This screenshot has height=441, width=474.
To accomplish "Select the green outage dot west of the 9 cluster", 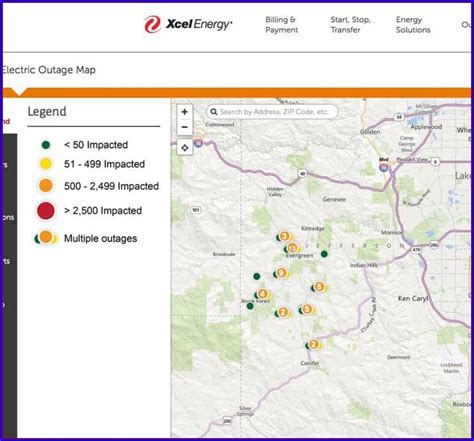I will 257,276.
